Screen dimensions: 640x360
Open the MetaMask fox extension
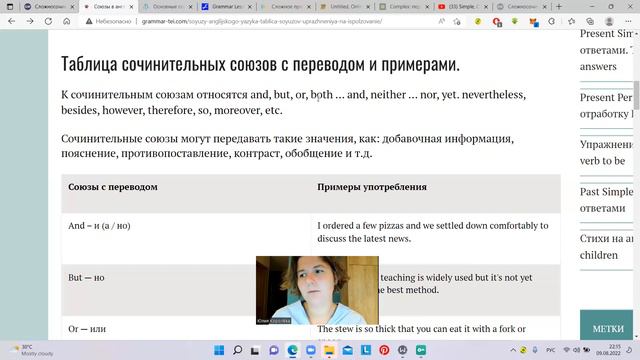(533, 22)
